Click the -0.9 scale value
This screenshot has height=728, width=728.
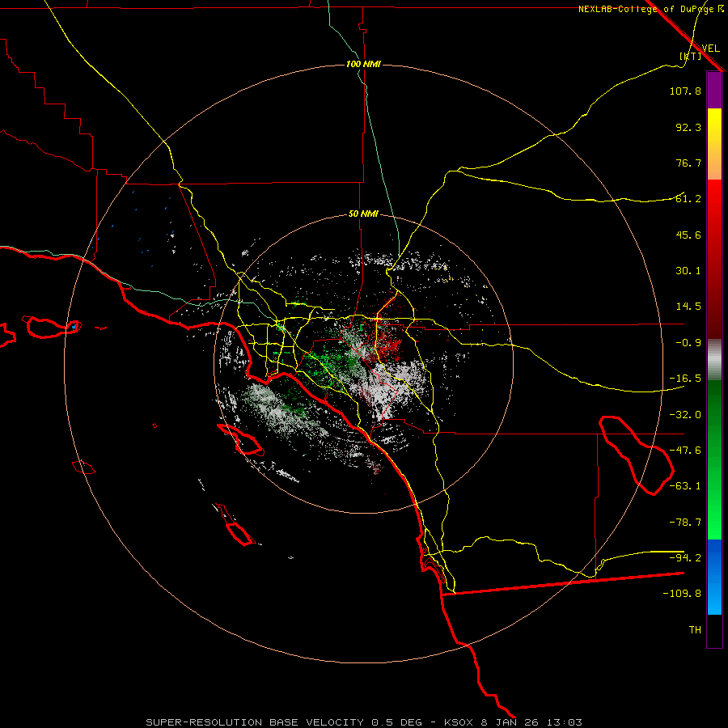pyautogui.click(x=688, y=343)
